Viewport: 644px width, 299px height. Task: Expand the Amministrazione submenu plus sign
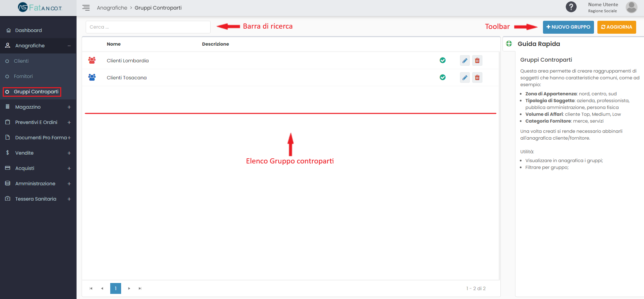(x=69, y=184)
